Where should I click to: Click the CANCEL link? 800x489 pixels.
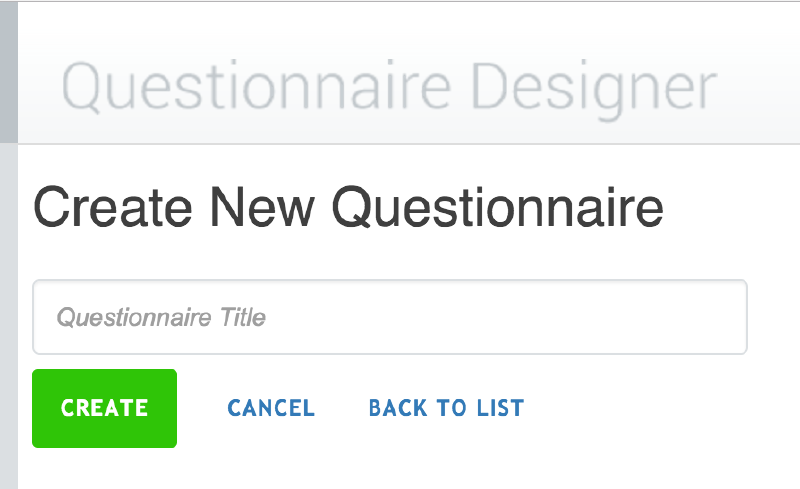(x=271, y=408)
